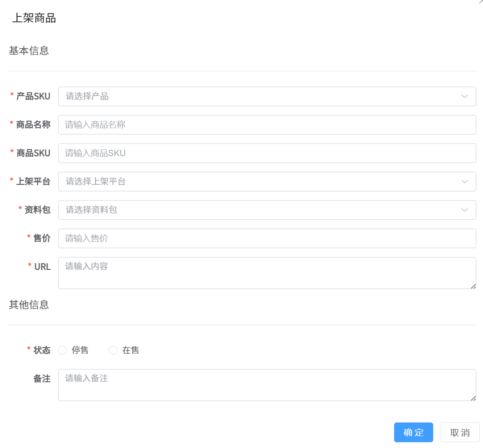Click the 基本信息 section heading

point(29,51)
